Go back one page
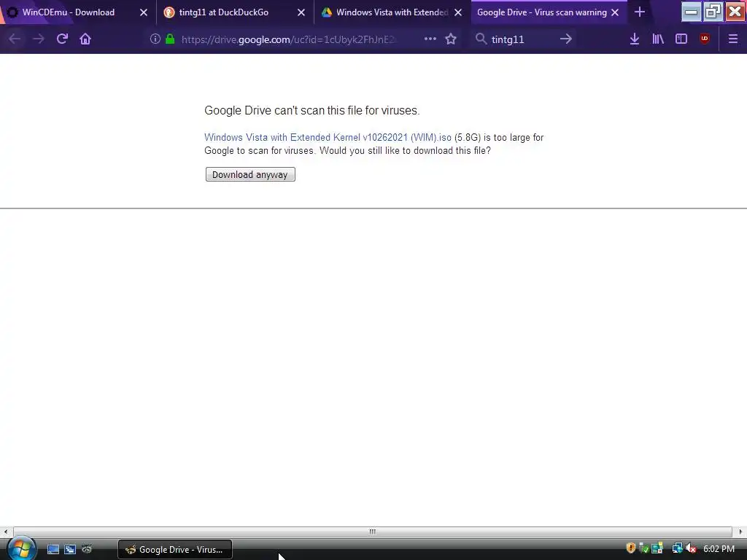This screenshot has width=747, height=560. (15, 39)
